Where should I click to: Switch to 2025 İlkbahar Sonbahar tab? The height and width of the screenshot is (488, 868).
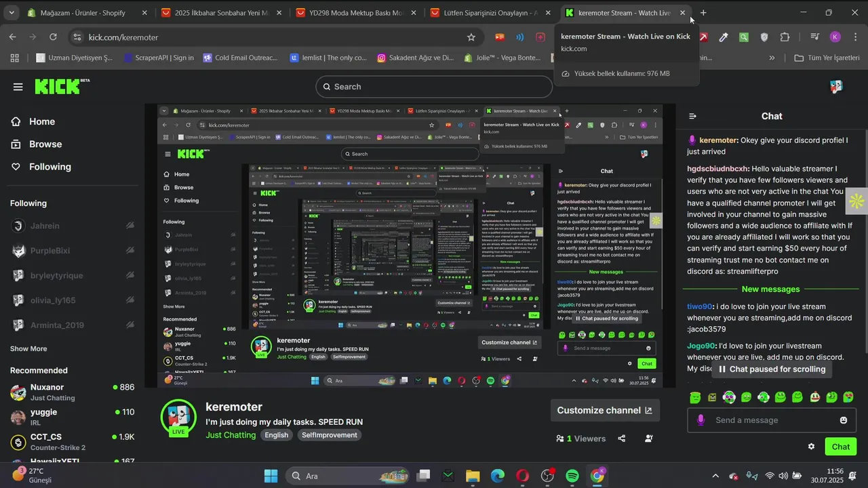click(221, 13)
